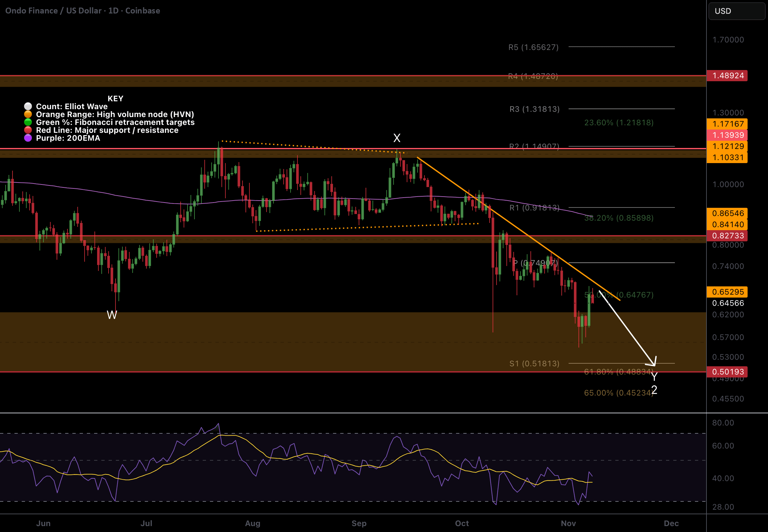
Task: Click the orange 0.65295 price tag
Action: point(727,292)
